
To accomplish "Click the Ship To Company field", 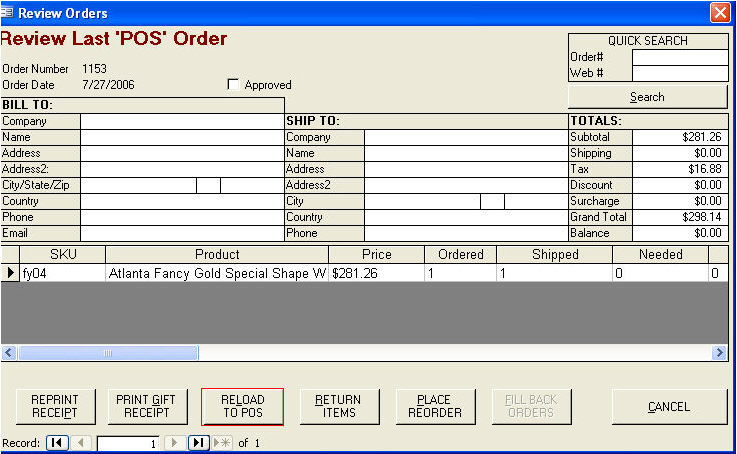I will click(466, 137).
